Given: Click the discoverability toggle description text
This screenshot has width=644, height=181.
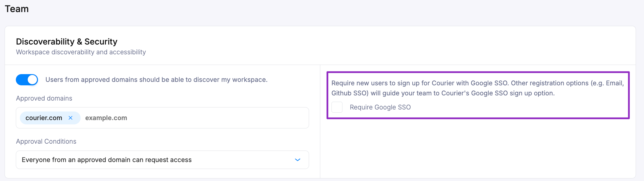Looking at the screenshot, I should point(157,80).
